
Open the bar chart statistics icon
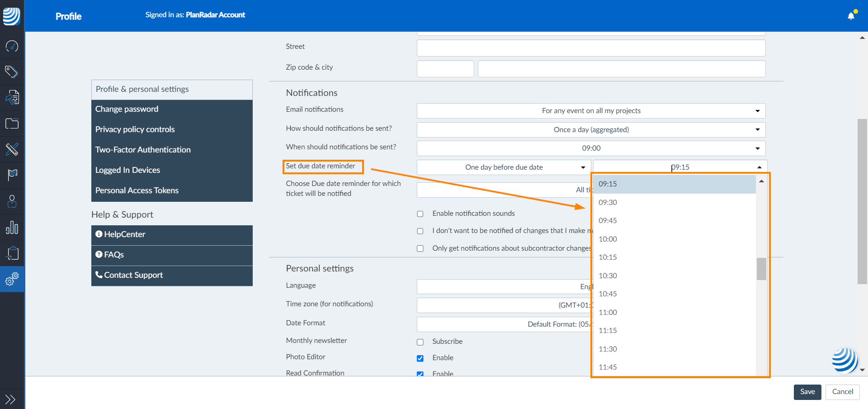pos(12,227)
